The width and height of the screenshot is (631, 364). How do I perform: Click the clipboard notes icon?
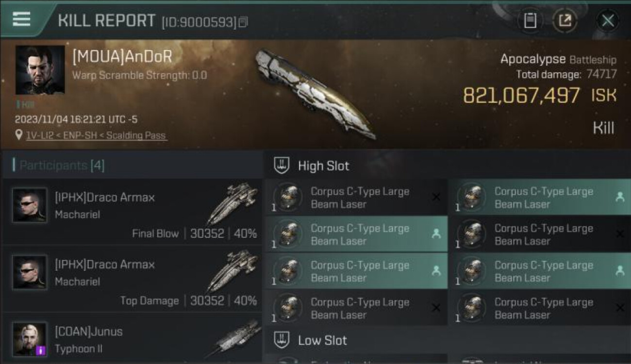click(x=530, y=20)
